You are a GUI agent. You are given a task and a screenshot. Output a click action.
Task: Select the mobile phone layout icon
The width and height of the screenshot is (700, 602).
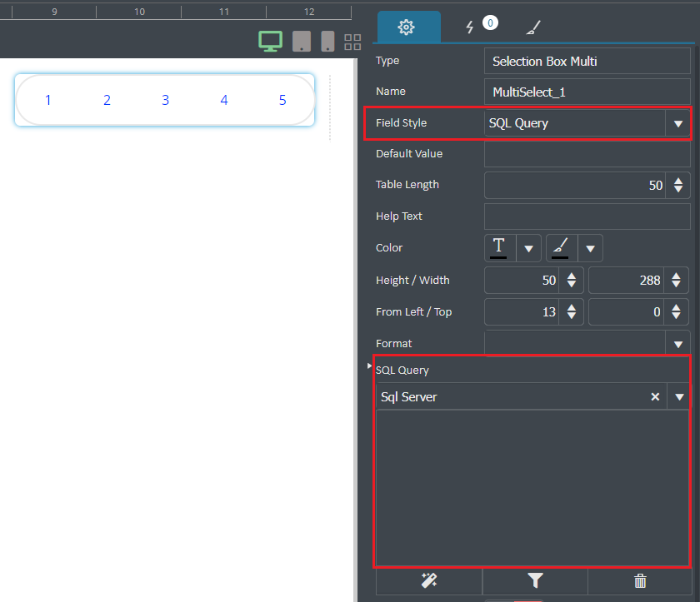[327, 42]
